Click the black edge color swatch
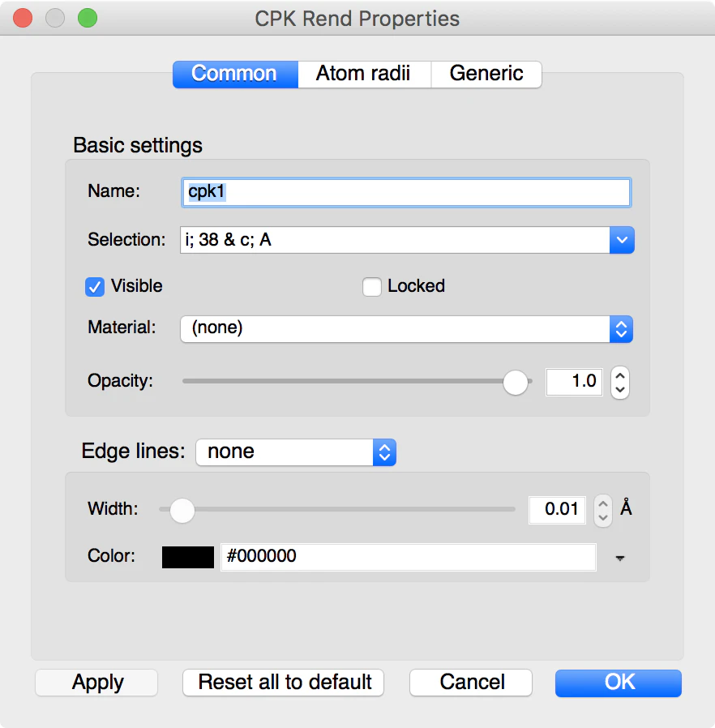715x728 pixels. click(x=188, y=557)
